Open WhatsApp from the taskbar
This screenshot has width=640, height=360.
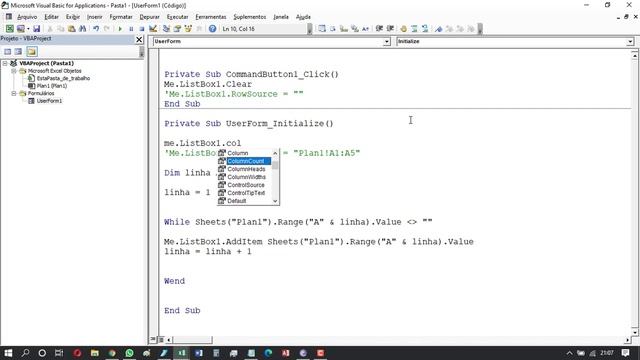[129, 353]
